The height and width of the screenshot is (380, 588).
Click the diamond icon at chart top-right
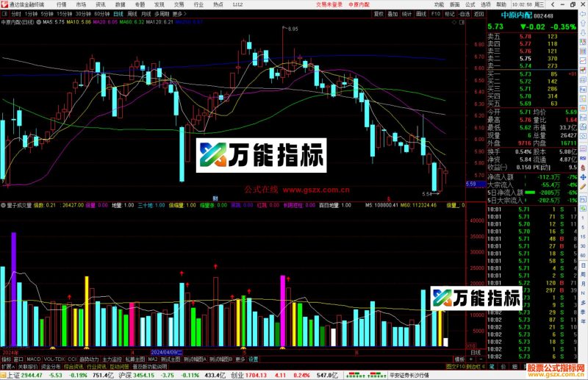pyautogui.click(x=454, y=22)
